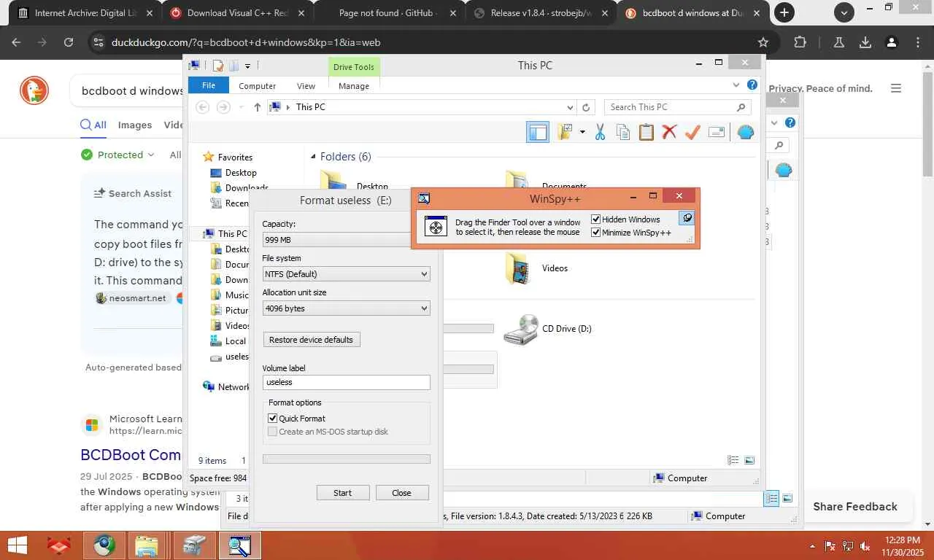This screenshot has width=934, height=560.
Task: Switch to large icons view in This PC status bar
Action: (x=749, y=460)
